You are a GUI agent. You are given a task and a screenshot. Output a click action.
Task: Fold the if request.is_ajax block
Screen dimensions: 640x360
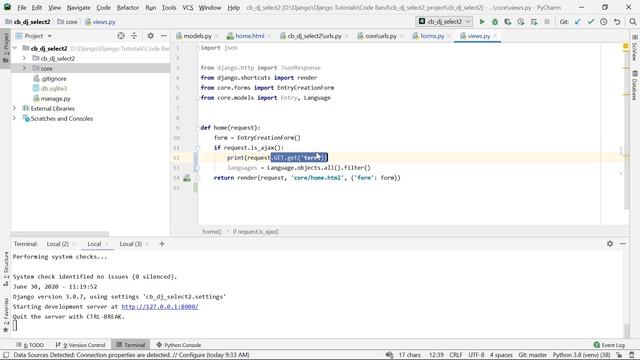click(198, 148)
